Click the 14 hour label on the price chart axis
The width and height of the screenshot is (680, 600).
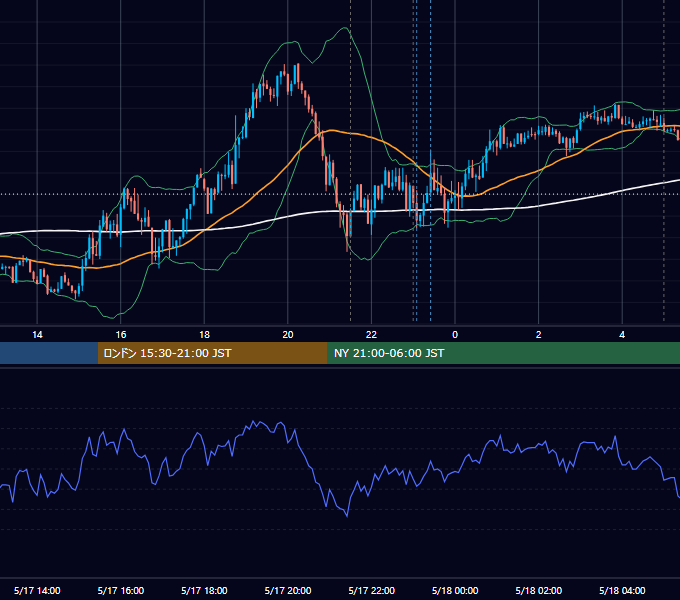37,335
